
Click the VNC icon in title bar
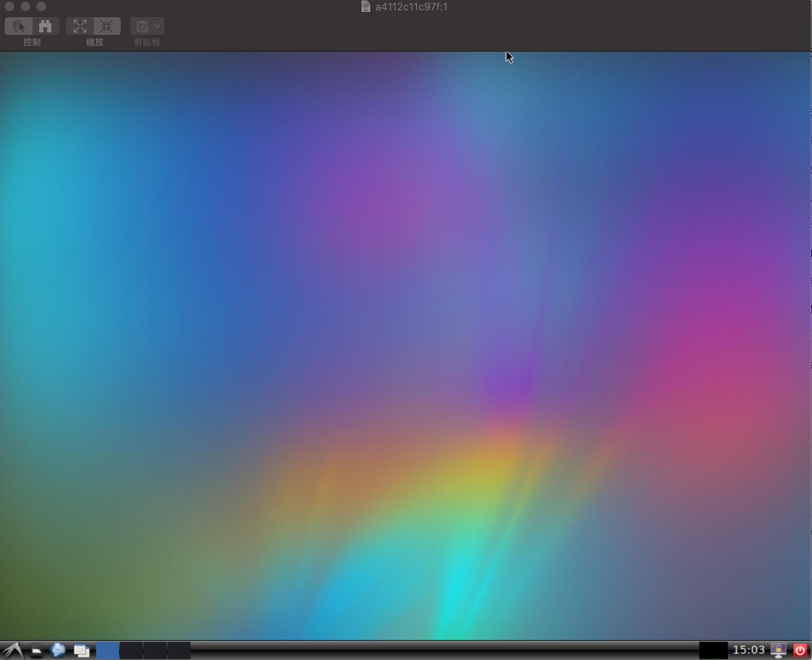pyautogui.click(x=366, y=6)
